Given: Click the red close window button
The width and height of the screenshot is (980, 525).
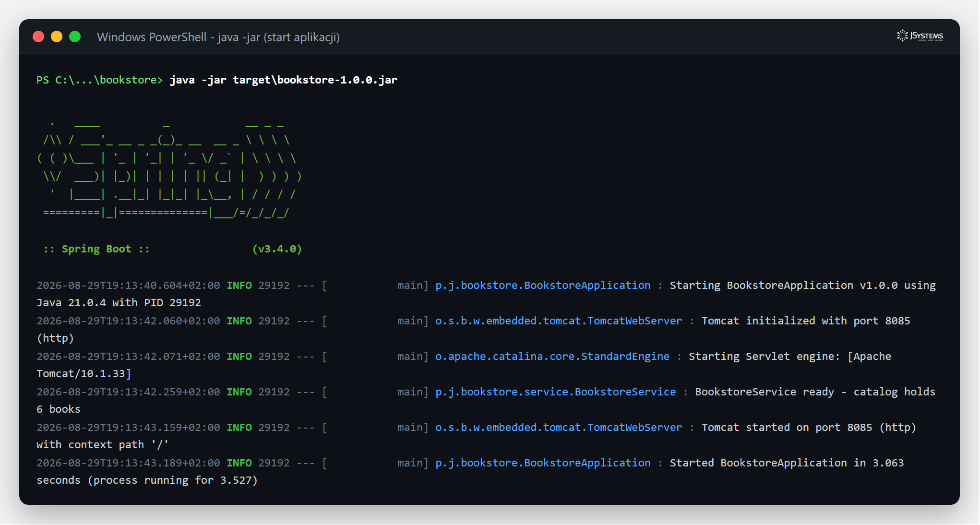Looking at the screenshot, I should tap(38, 37).
